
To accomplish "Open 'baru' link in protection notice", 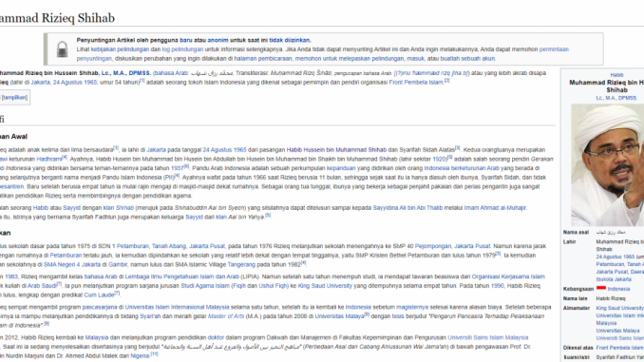I will pyautogui.click(x=185, y=40).
